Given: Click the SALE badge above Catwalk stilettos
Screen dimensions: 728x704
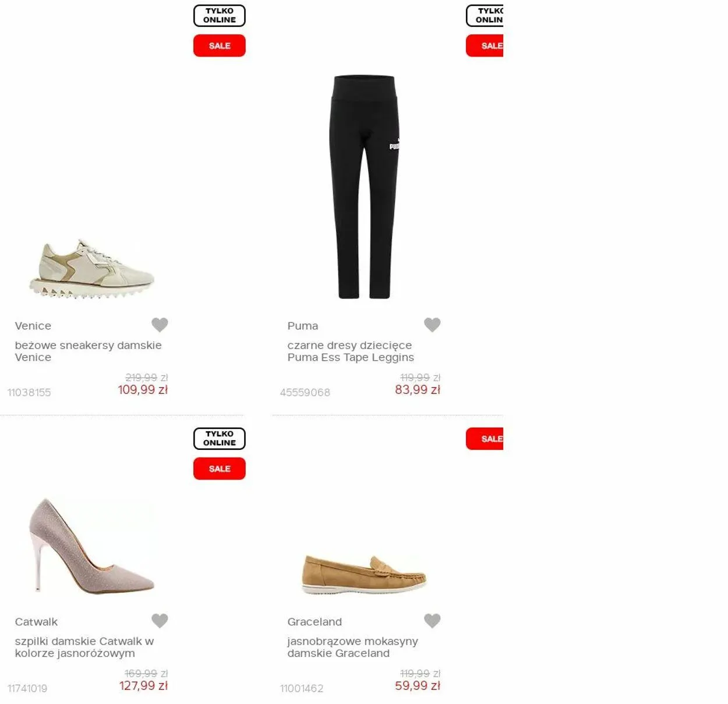Looking at the screenshot, I should (220, 469).
